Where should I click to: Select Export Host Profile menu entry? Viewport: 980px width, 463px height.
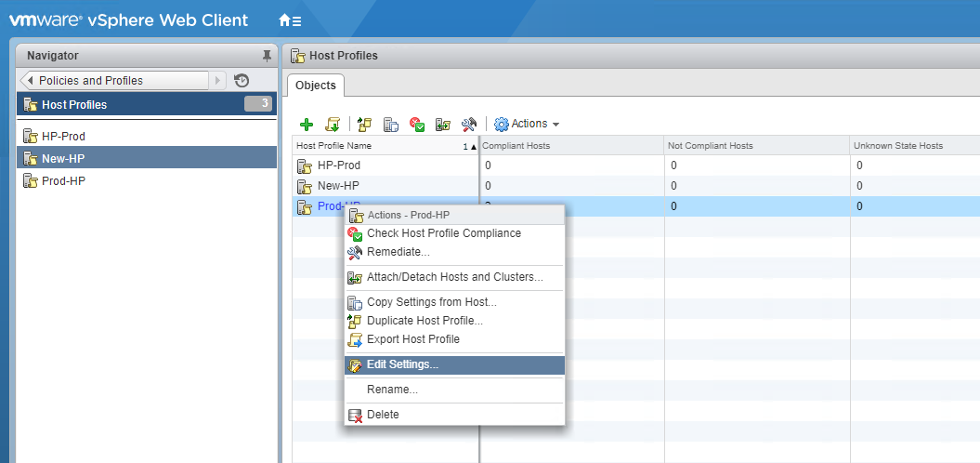(412, 339)
